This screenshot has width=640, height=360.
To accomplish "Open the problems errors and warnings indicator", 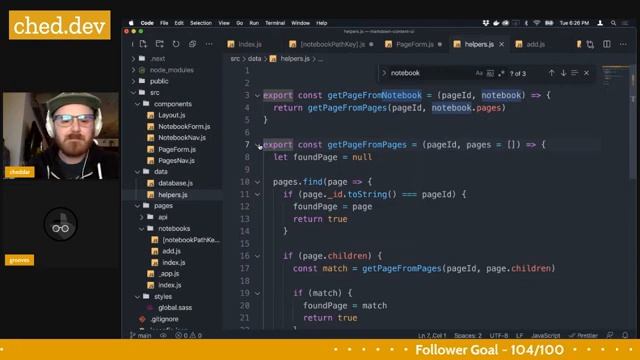I will (x=189, y=336).
